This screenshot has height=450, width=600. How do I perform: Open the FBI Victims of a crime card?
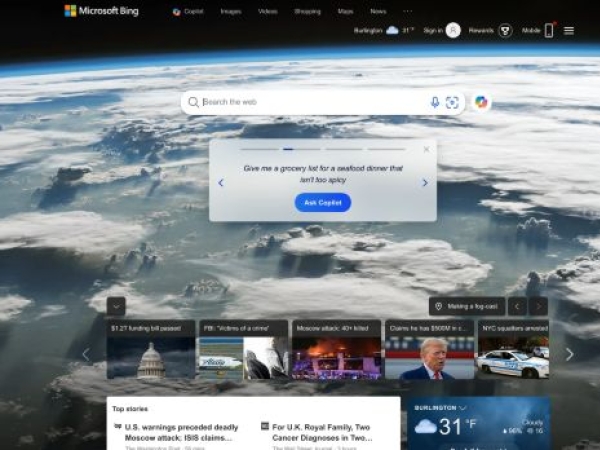(x=244, y=349)
